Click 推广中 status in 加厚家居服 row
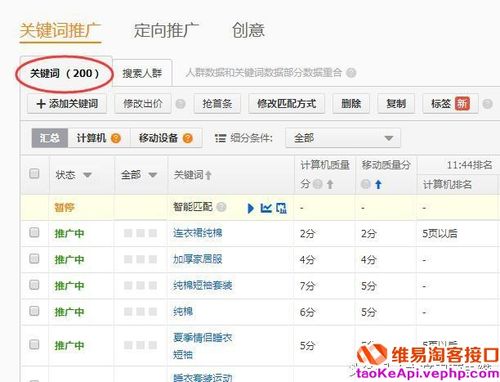This screenshot has width=500, height=382. point(69,260)
